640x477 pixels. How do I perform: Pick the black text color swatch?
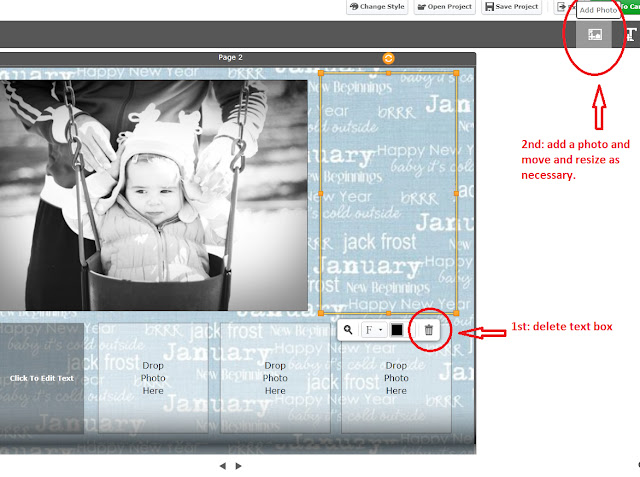click(397, 330)
